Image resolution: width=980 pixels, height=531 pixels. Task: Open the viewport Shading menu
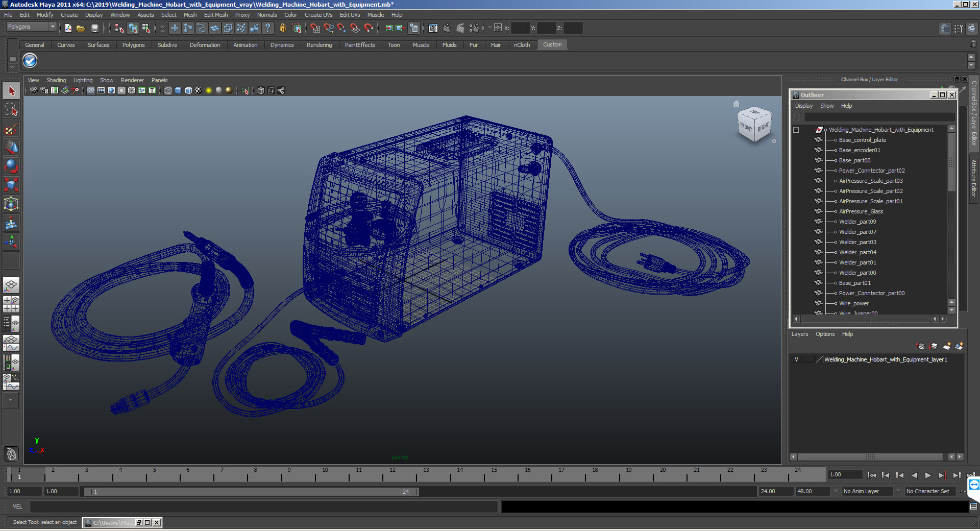[56, 80]
